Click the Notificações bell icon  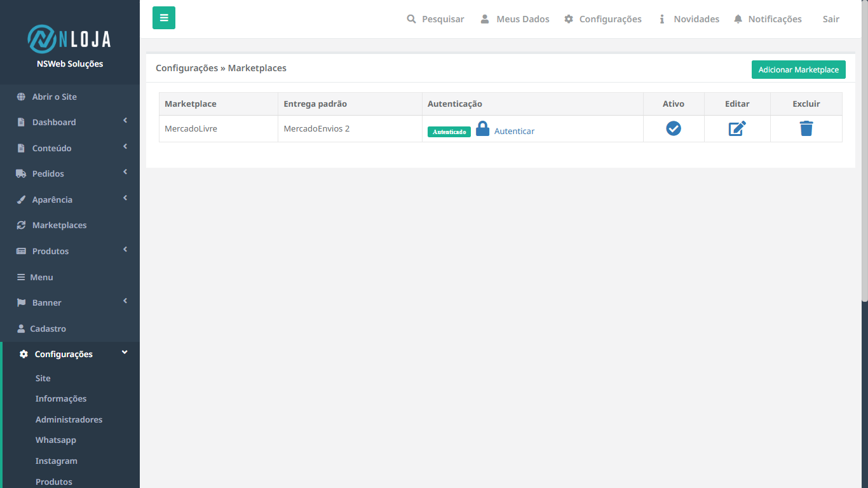(738, 19)
